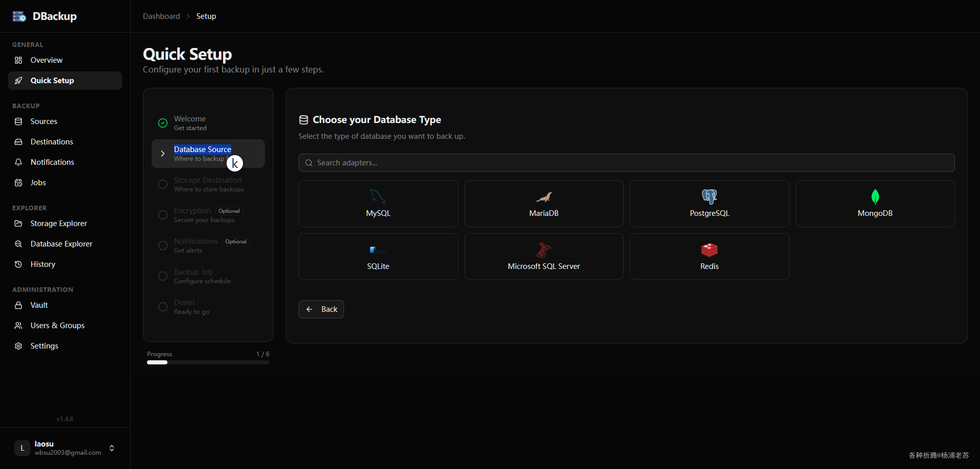Click the green check icon beside Welcome
Image resolution: width=980 pixels, height=469 pixels.
click(163, 123)
